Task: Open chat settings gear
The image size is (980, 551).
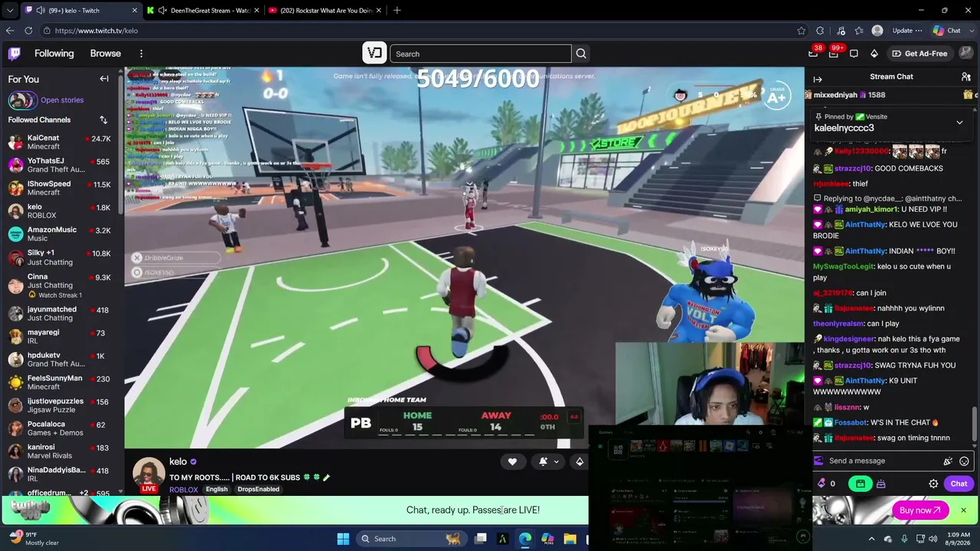Action: (933, 484)
